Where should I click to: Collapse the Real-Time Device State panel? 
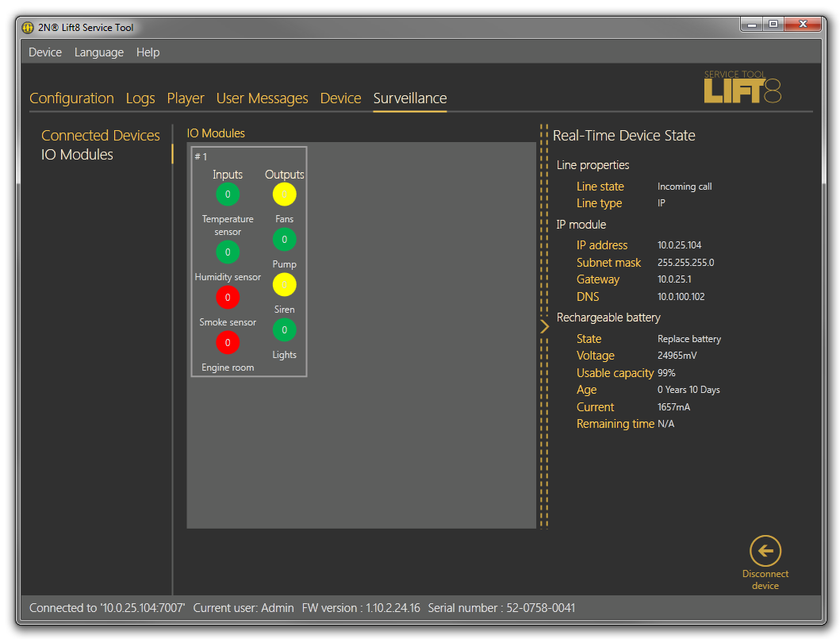(x=544, y=325)
